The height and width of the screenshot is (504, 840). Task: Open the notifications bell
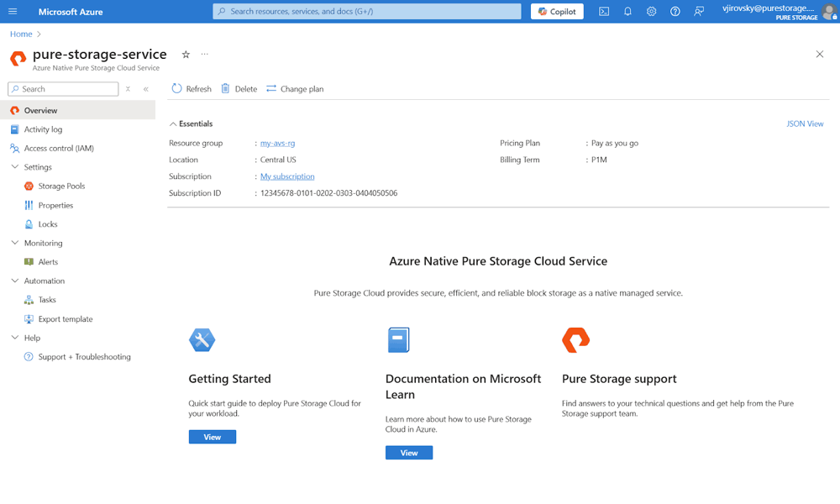(x=627, y=11)
